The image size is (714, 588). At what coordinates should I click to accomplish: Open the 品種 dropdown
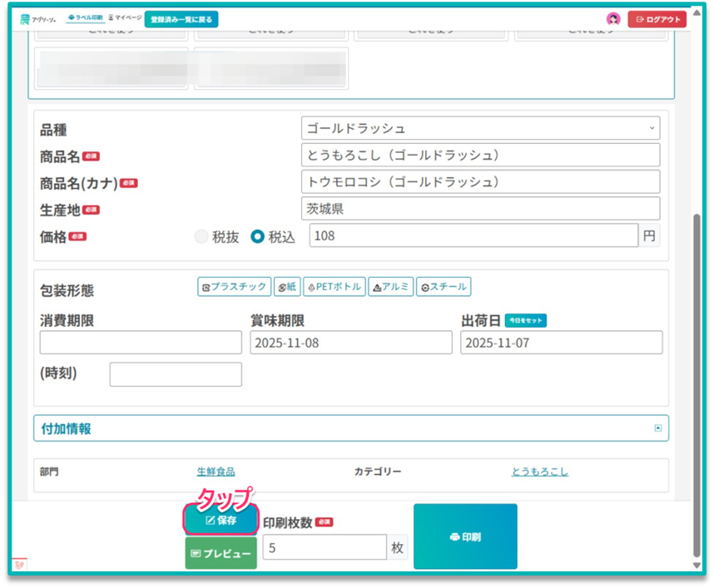point(480,128)
